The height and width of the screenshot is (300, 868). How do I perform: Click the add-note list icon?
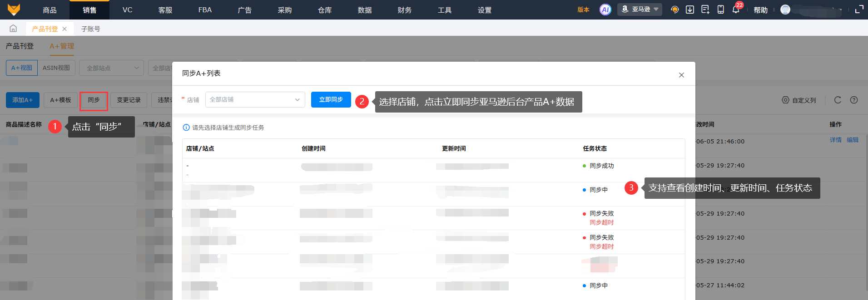(x=705, y=10)
